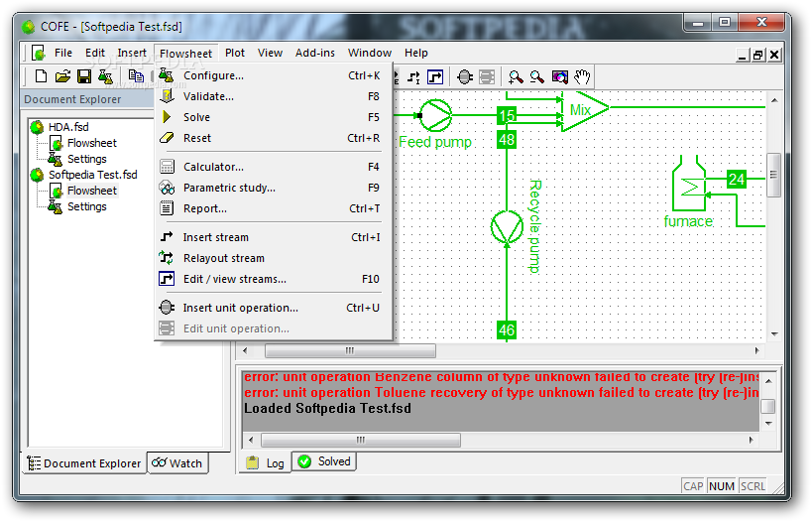Image resolution: width=812 pixels, height=522 pixels.
Task: Select the hand Pan tool
Action: tap(582, 77)
